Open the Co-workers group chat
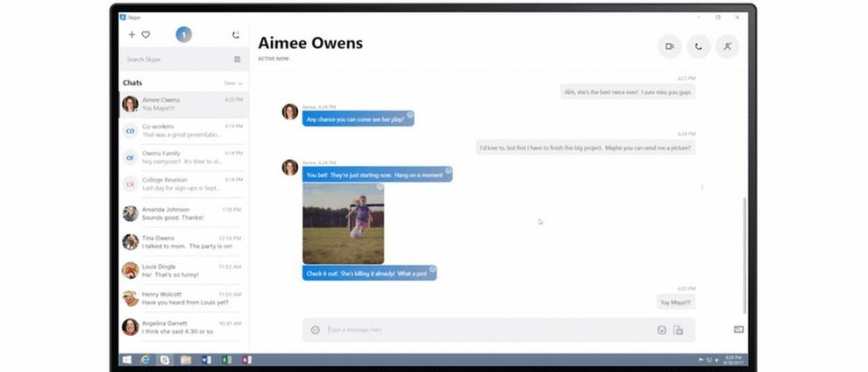Screen dimensions: 868x372 tap(184, 131)
